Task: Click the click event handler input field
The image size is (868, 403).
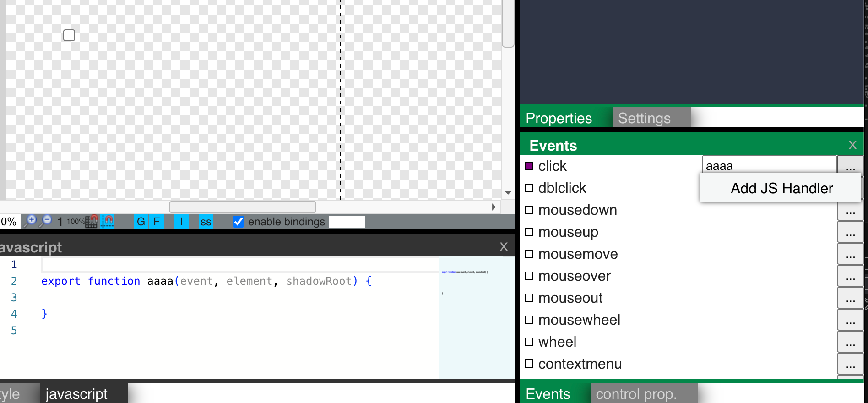Action: pos(769,165)
